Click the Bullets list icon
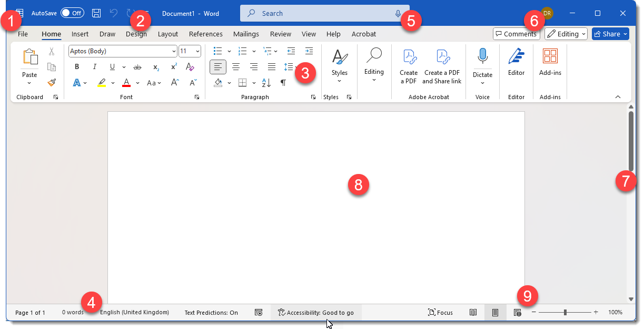This screenshot has height=329, width=644. tap(217, 51)
